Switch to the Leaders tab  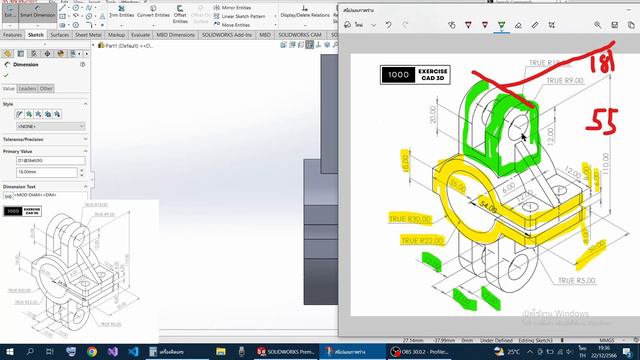27,89
